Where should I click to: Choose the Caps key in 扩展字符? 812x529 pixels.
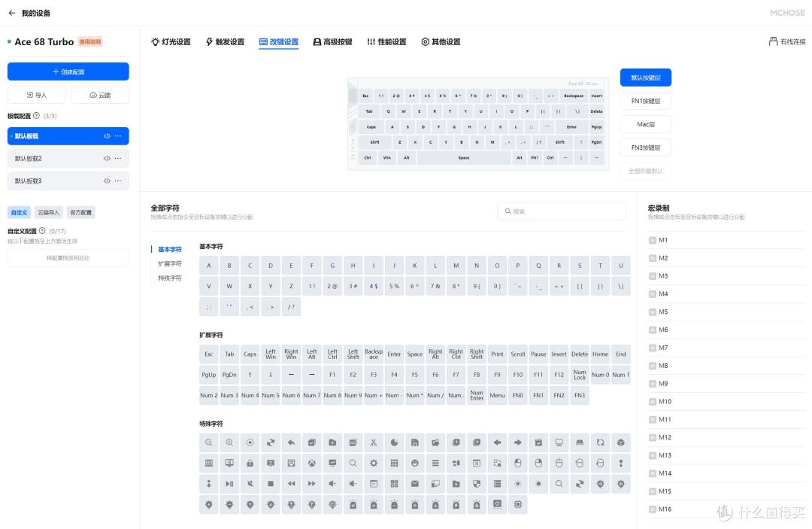250,354
